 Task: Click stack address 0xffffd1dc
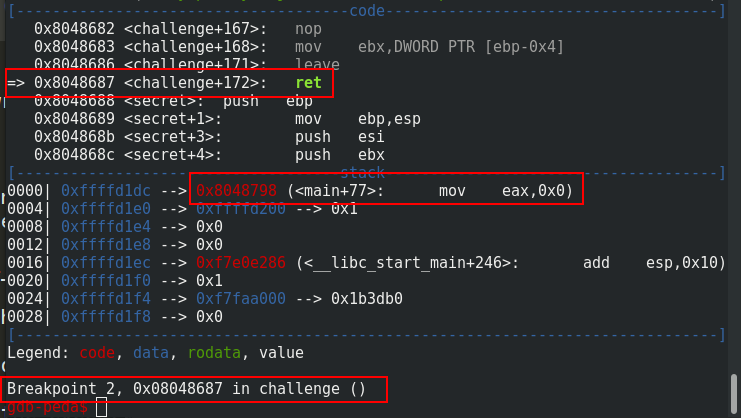[x=106, y=190]
